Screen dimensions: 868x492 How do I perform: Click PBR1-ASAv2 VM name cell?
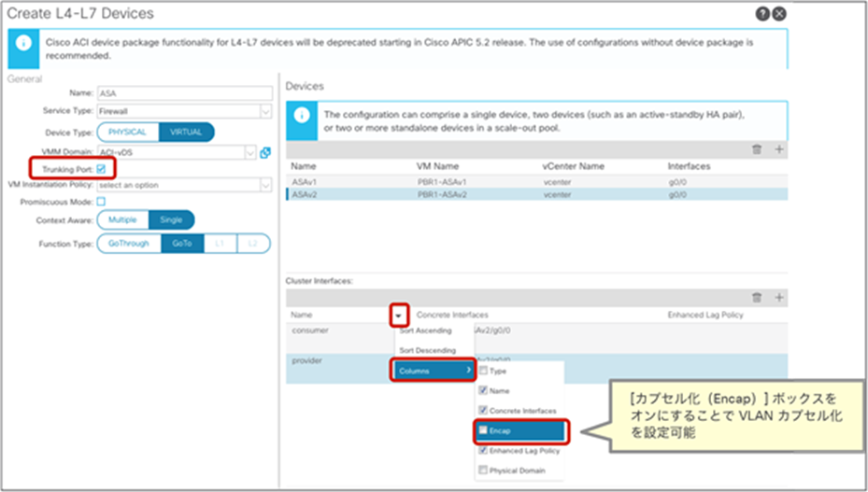pos(442,194)
